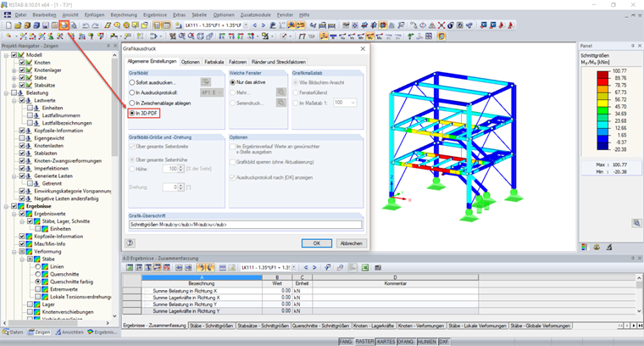Image resolution: width=644 pixels, height=346 pixels.
Task: Toggle 'Grafikbild sperren' checkbox
Action: (232, 162)
